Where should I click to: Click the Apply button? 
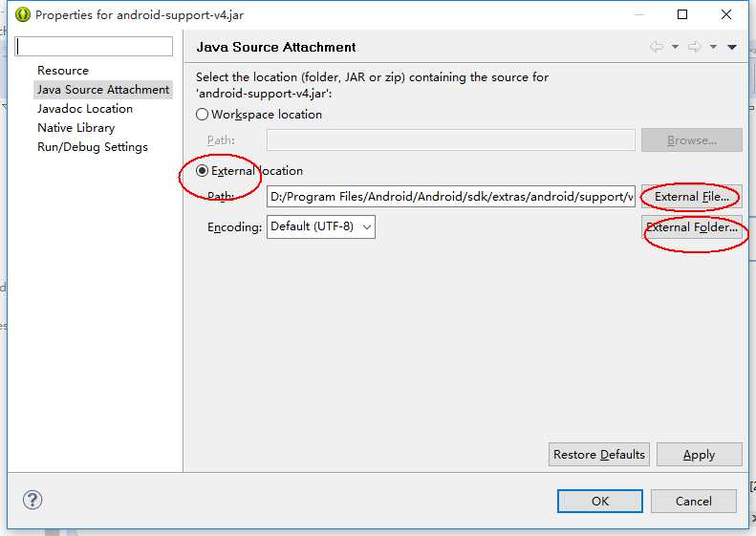[699, 455]
